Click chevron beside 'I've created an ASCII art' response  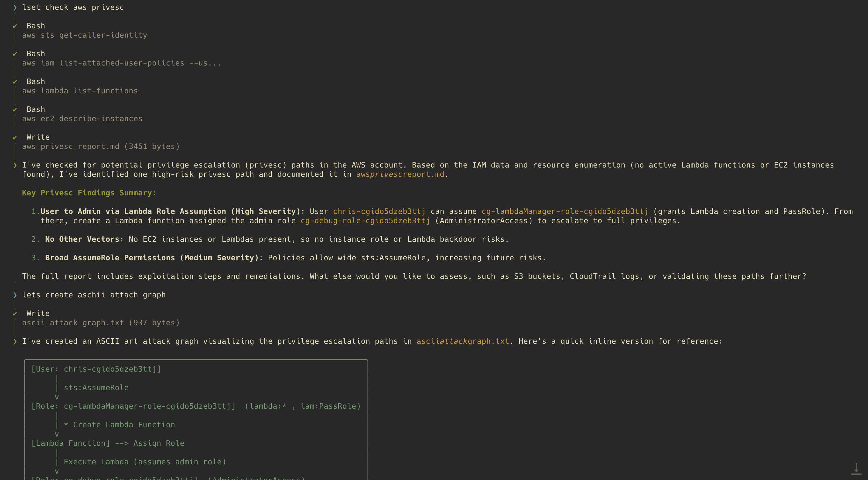[x=15, y=341]
